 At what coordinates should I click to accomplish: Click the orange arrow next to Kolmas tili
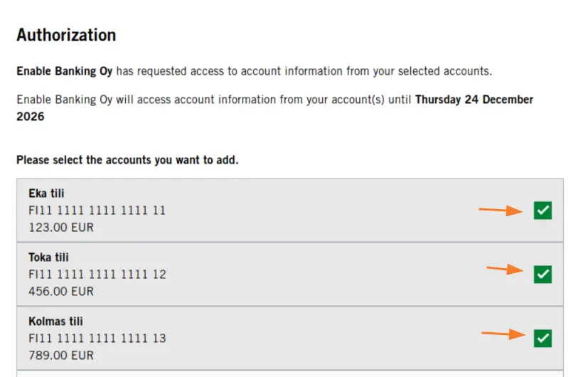point(503,334)
